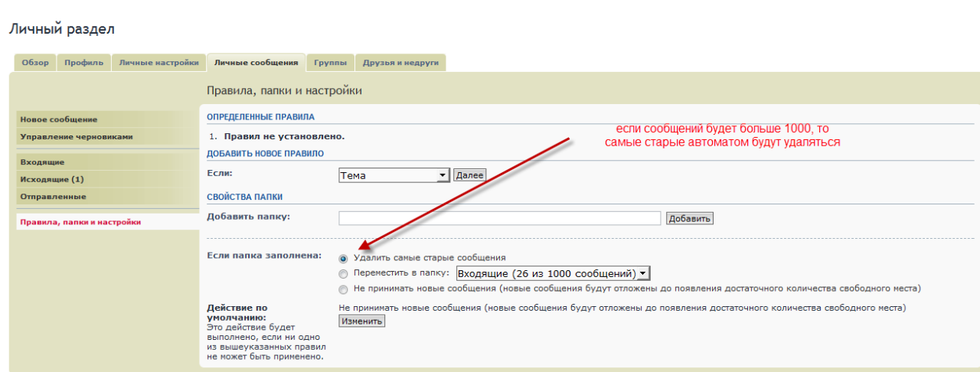980x372 pixels.
Task: Select Правила, папки и настройки sidebar item
Action: (80, 222)
